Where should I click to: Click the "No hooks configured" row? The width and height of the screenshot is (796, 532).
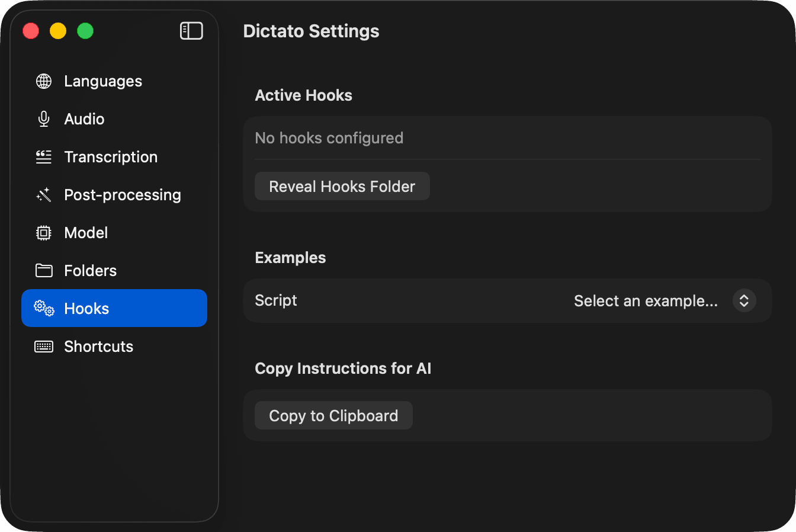click(329, 137)
